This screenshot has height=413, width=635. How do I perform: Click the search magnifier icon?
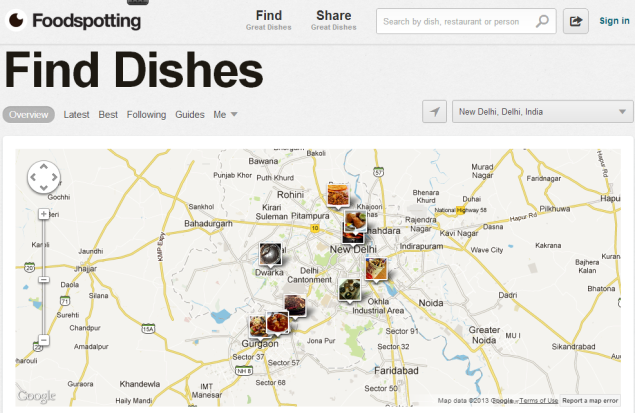pyautogui.click(x=542, y=21)
